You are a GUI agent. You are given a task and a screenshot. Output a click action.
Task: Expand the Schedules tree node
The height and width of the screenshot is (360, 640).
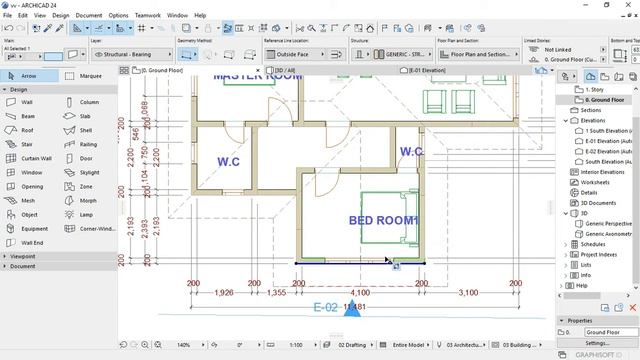pos(566,244)
